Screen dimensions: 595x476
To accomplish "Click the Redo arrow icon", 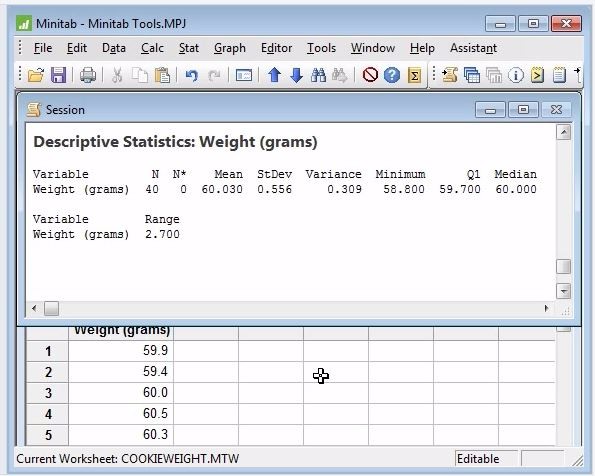I will [x=214, y=75].
